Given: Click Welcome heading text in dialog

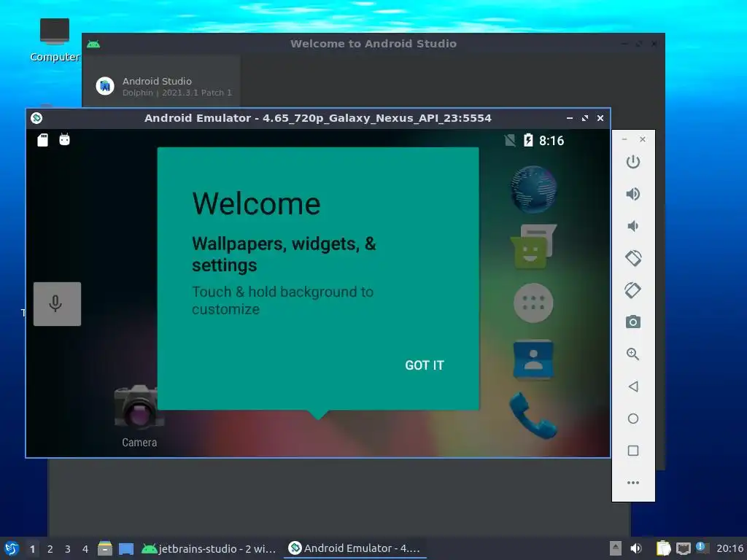Looking at the screenshot, I should (x=256, y=204).
